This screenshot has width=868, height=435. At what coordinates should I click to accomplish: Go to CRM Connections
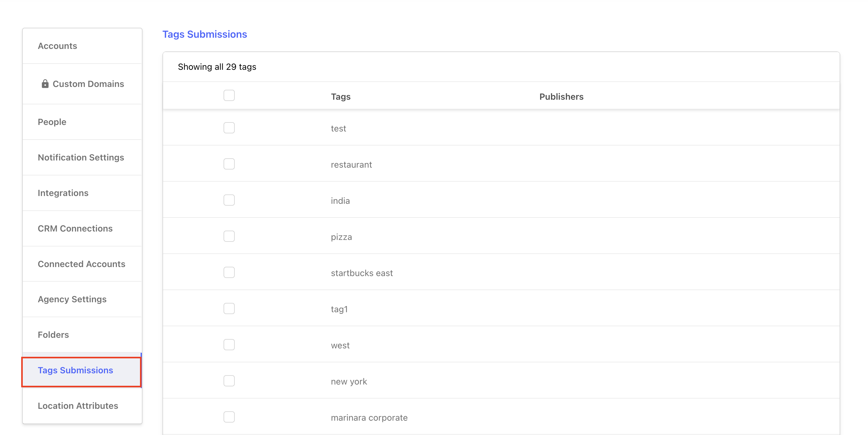tap(82, 228)
